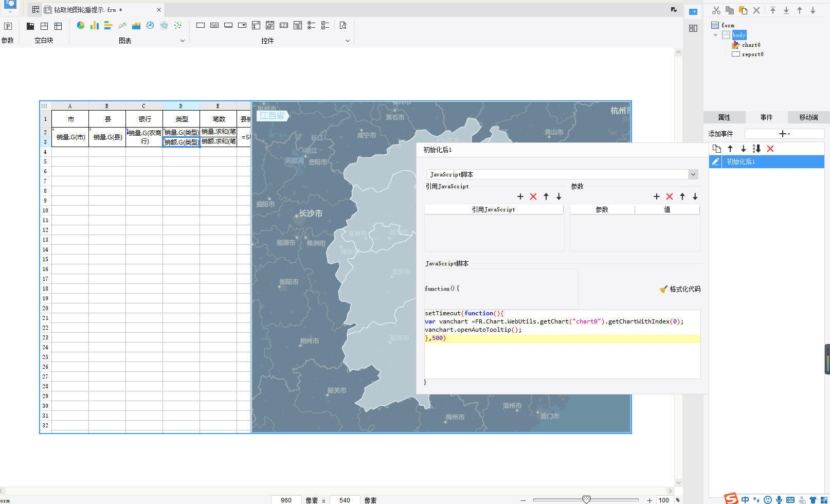Paste widget using clipboard icon

(743, 10)
